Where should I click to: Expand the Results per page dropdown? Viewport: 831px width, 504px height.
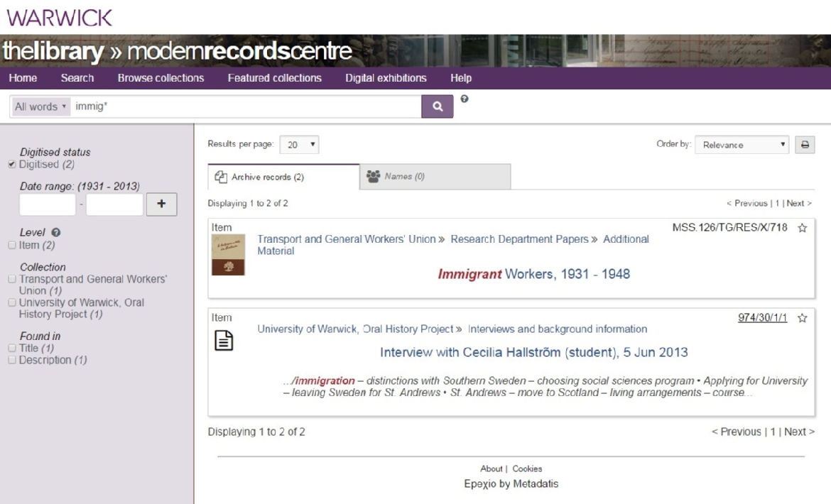point(299,145)
